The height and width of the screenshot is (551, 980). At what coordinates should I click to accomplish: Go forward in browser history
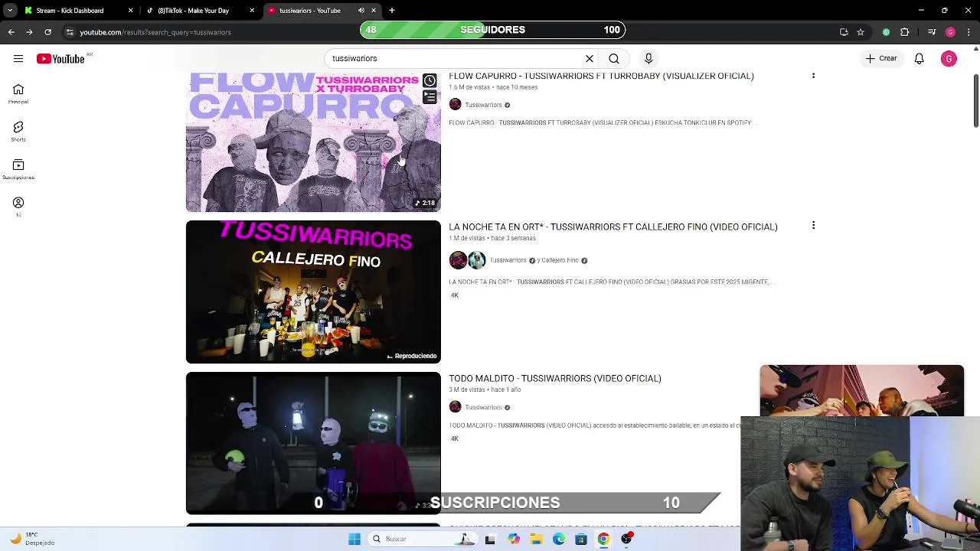pyautogui.click(x=29, y=32)
